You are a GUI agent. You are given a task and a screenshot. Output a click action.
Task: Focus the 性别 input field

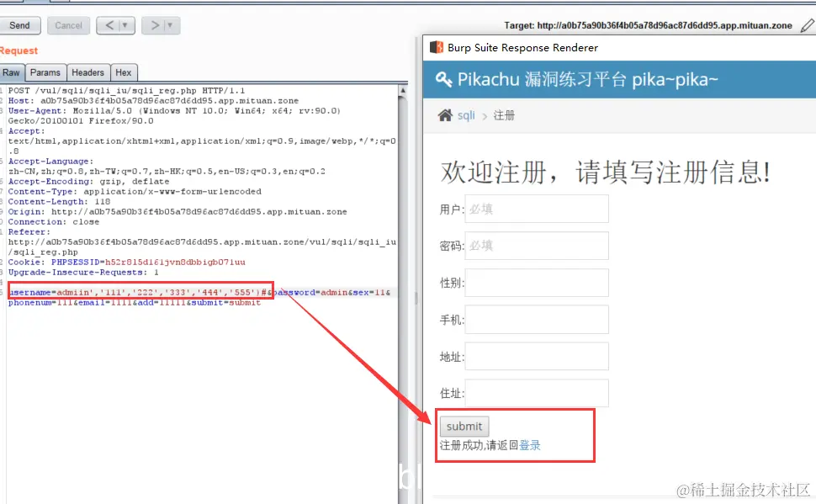pos(537,283)
